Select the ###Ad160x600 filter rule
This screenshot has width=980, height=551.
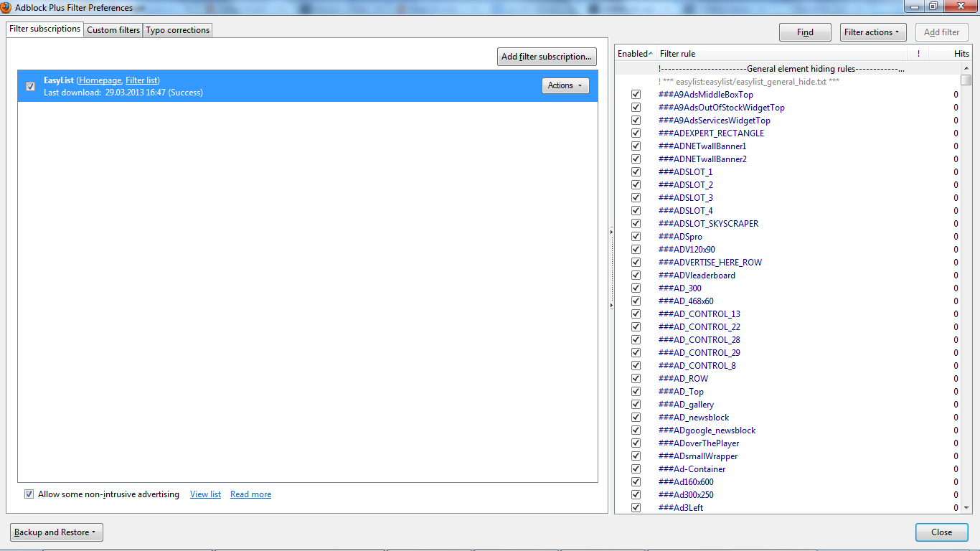[x=685, y=482]
